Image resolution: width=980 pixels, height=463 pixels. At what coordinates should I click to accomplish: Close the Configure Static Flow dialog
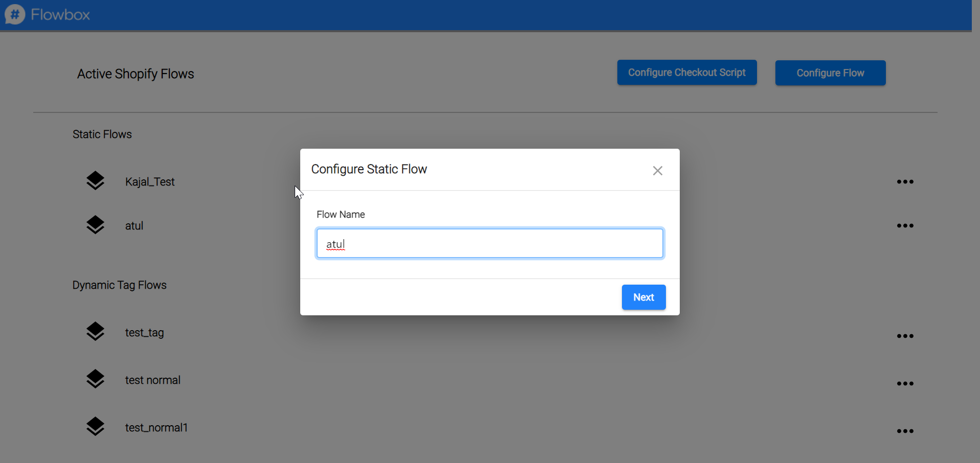(657, 171)
